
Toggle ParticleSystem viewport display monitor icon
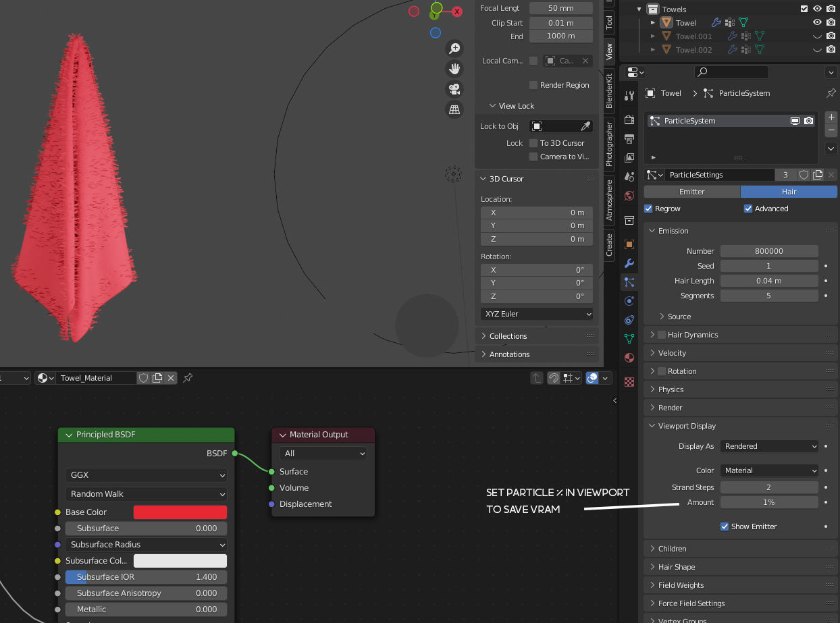point(795,121)
